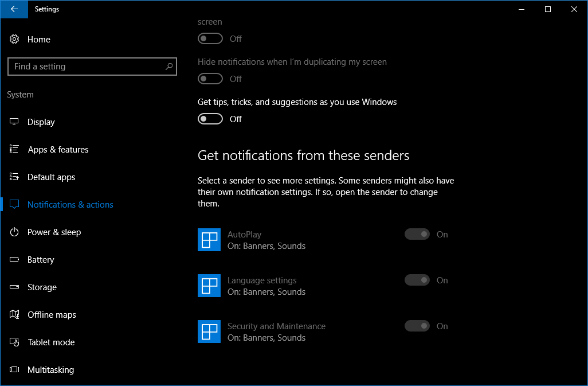
Task: Toggle hide notifications when duplicating screen
Action: [x=210, y=79]
